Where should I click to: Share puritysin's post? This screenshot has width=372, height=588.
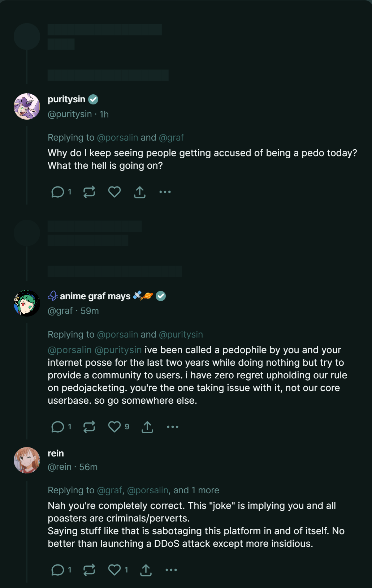pyautogui.click(x=140, y=192)
